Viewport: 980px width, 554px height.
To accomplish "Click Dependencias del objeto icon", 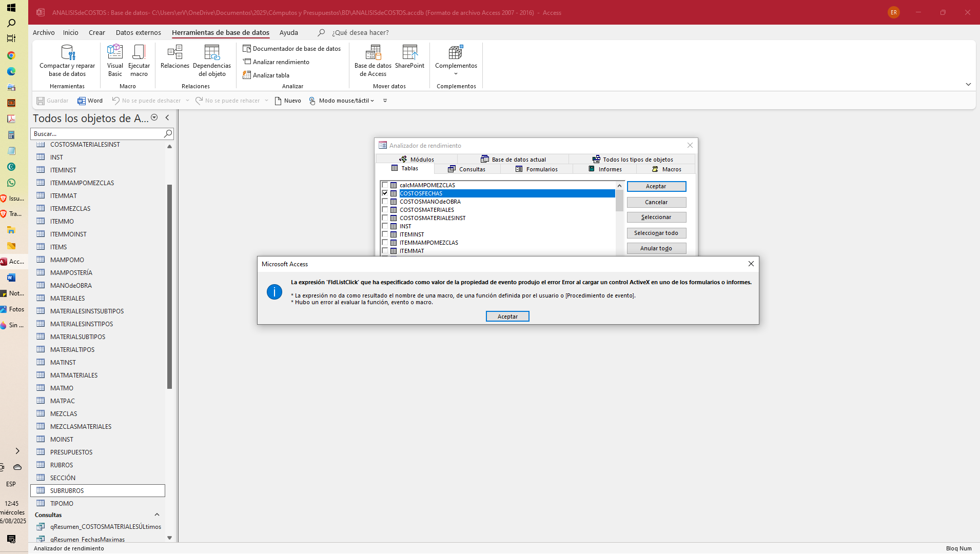I will pyautogui.click(x=212, y=61).
